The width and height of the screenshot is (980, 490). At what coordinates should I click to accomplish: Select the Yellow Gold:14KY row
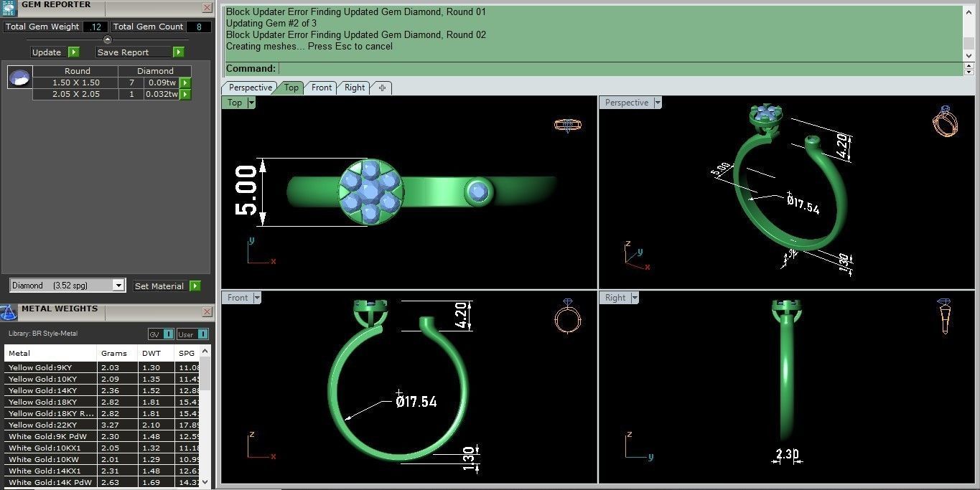pos(102,390)
